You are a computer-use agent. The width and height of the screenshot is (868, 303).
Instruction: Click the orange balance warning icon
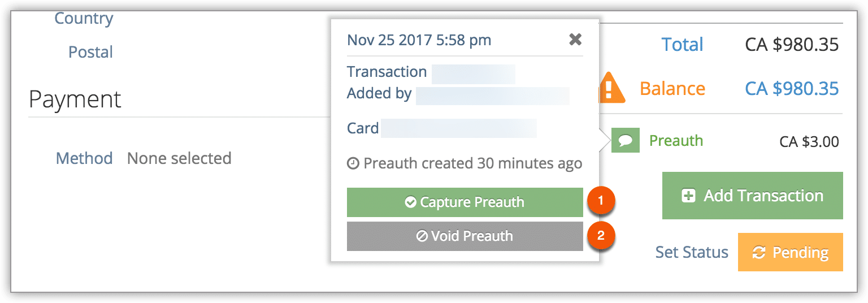611,88
